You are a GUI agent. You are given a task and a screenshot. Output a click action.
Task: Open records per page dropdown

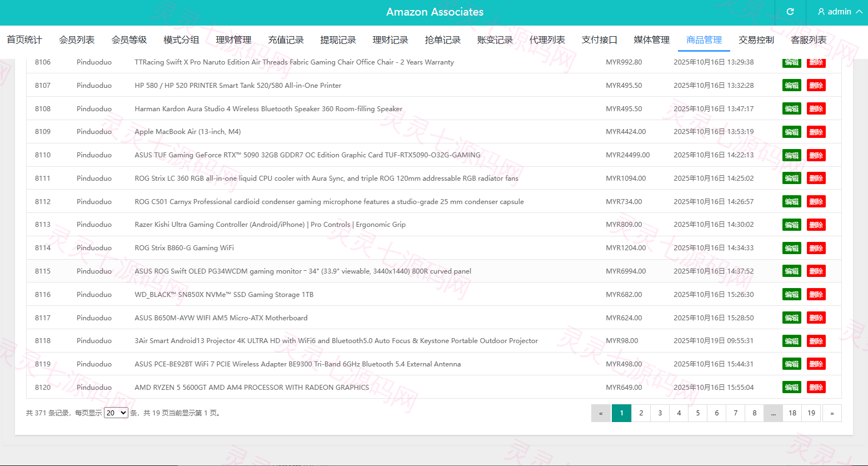point(116,413)
